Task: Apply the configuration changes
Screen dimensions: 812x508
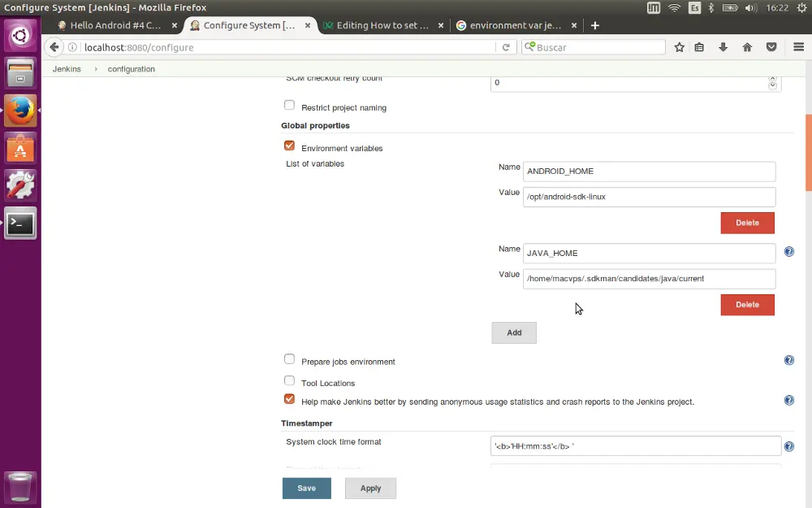Action: tap(371, 488)
